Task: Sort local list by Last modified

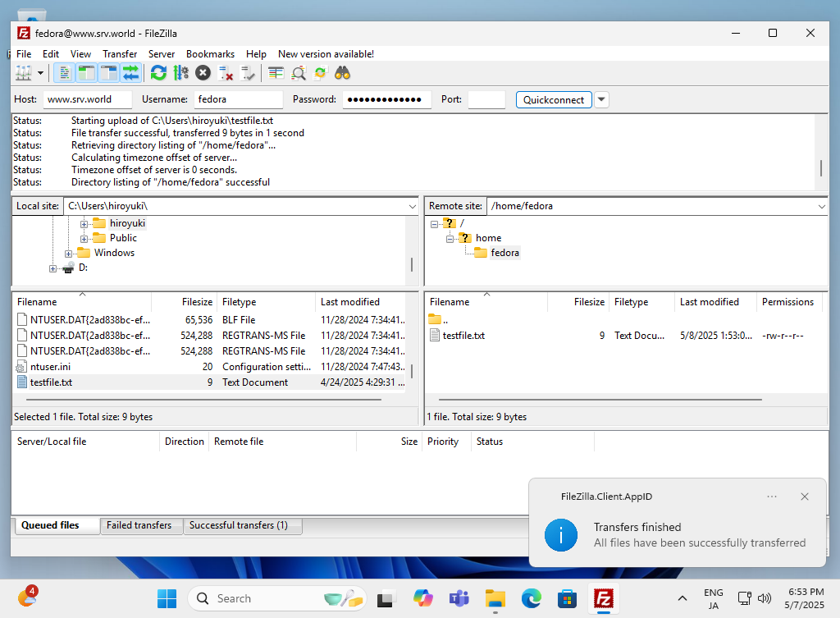Action: pyautogui.click(x=359, y=302)
